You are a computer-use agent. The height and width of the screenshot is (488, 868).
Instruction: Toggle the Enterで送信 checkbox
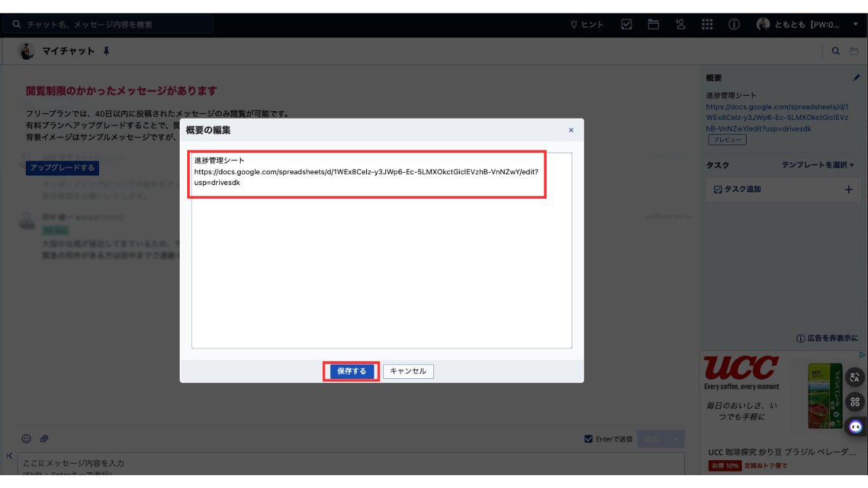point(589,439)
